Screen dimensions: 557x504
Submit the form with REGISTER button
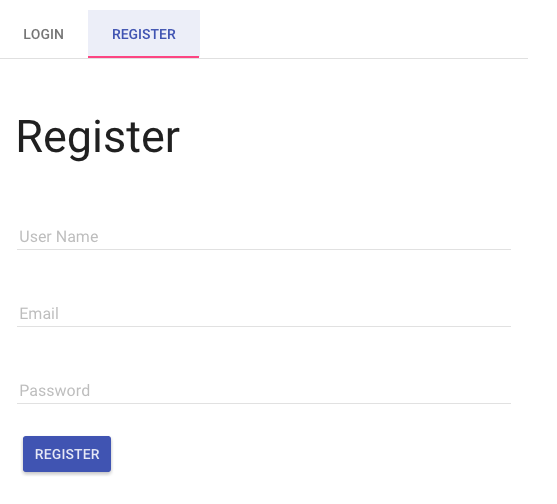67,454
